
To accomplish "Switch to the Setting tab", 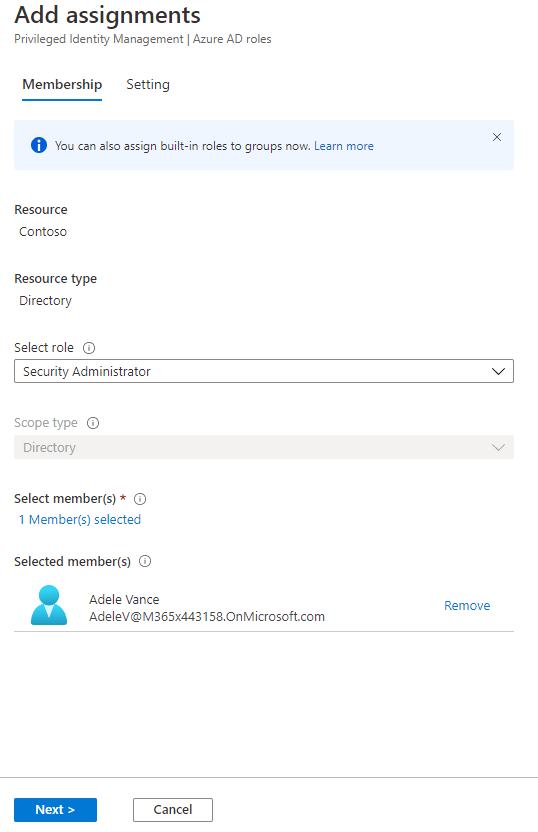I will pos(148,84).
